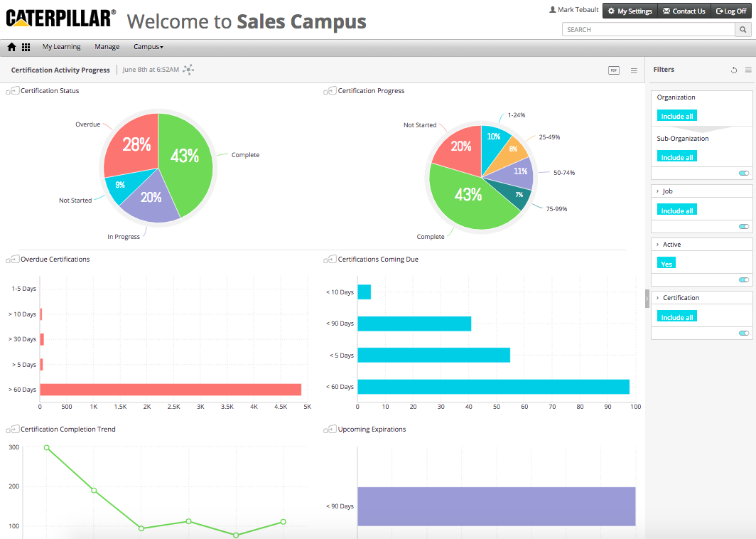
Task: Expand the Job filter chevron
Action: [657, 191]
